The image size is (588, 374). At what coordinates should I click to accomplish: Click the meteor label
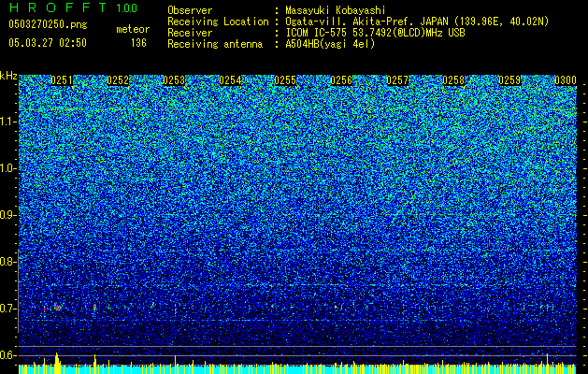133,29
